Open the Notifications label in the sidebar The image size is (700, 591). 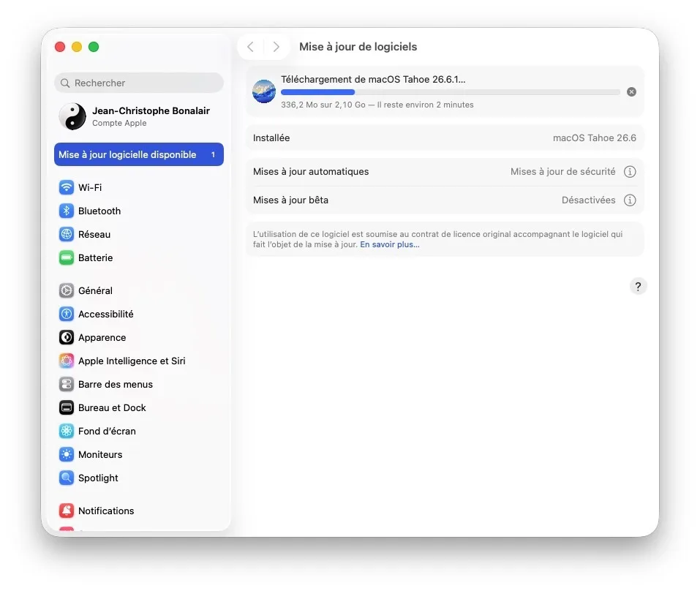click(x=106, y=511)
